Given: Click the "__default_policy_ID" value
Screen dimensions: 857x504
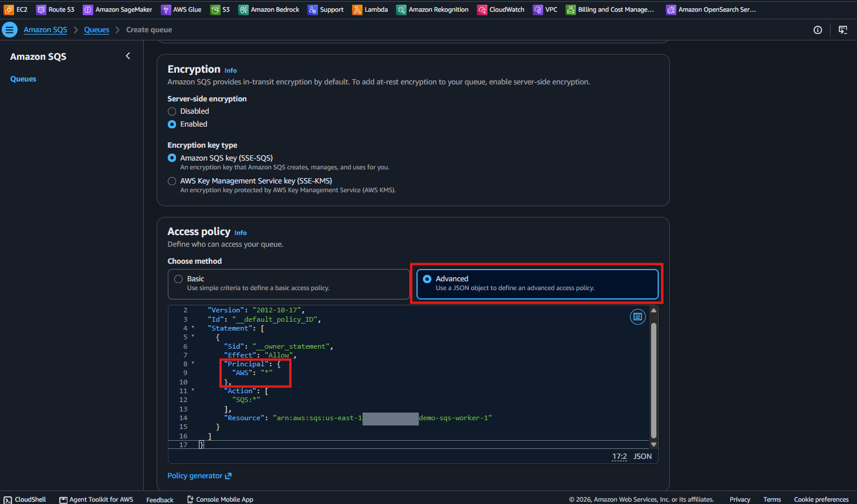Looking at the screenshot, I should coord(275,319).
